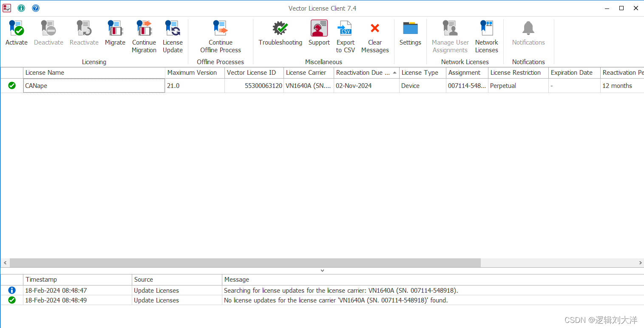
Task: Click the application icon in title bar
Action: coord(7,8)
